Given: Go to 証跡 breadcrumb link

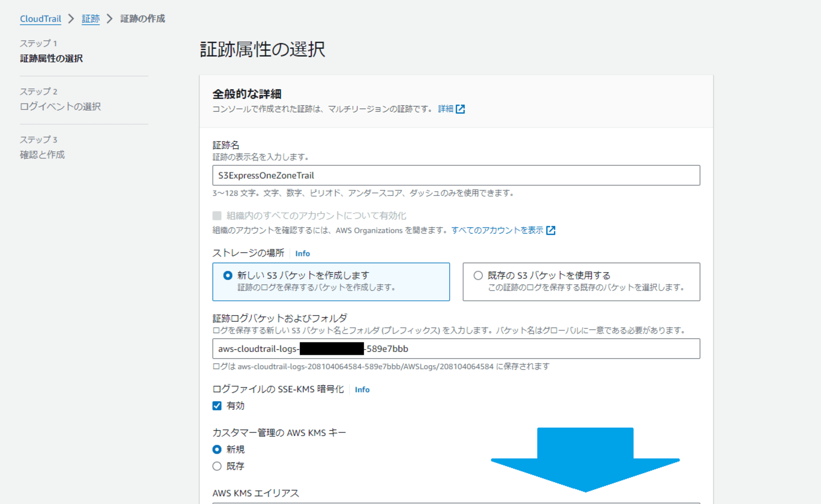Looking at the screenshot, I should pos(91,19).
